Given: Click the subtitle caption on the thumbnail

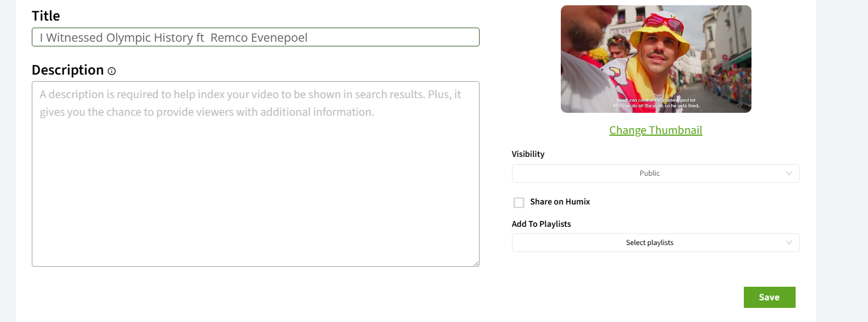Looking at the screenshot, I should pyautogui.click(x=656, y=103).
